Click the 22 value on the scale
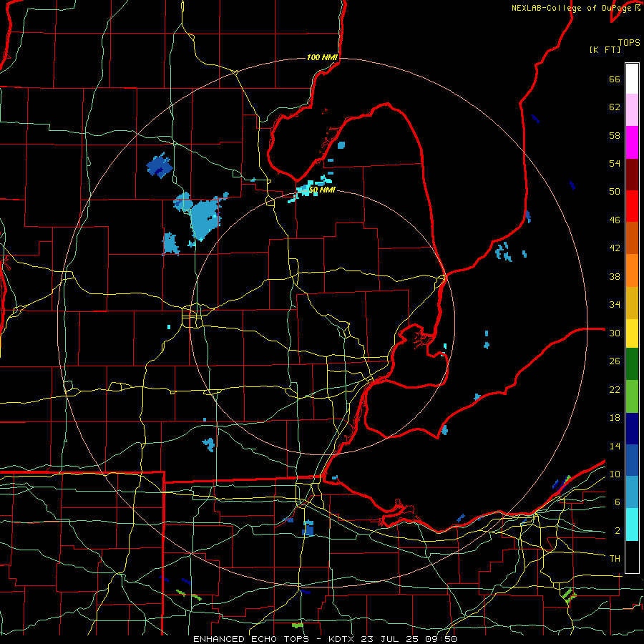Screen dimensions: 644x644 tap(615, 389)
